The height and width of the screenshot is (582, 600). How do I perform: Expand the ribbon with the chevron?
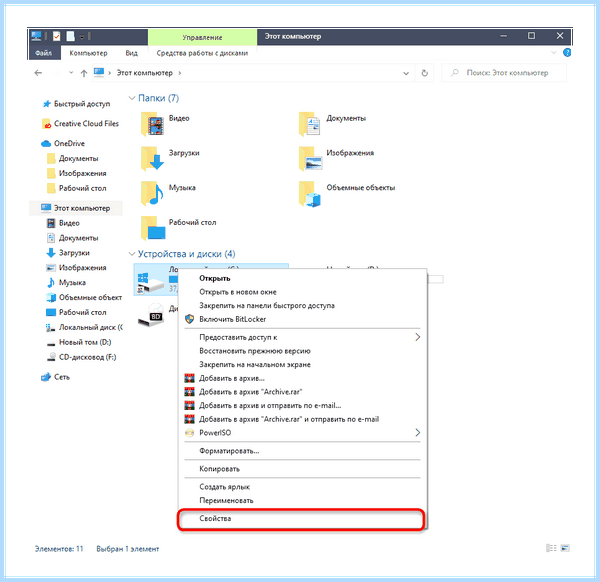tap(553, 52)
